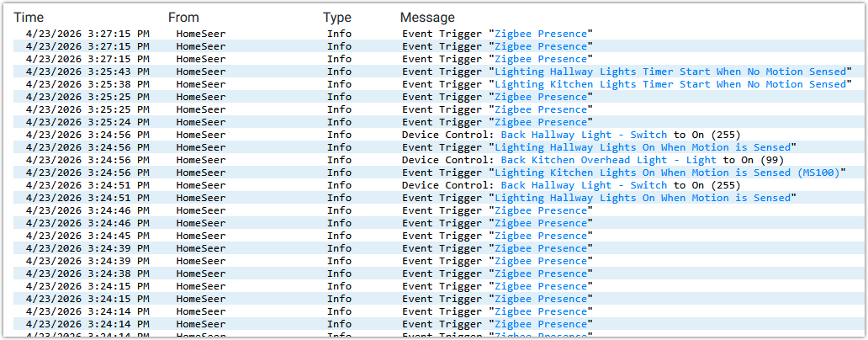Click the HomeSeer source cell in 3:24:45 row
Screen dimensions: 868x340
coord(201,236)
